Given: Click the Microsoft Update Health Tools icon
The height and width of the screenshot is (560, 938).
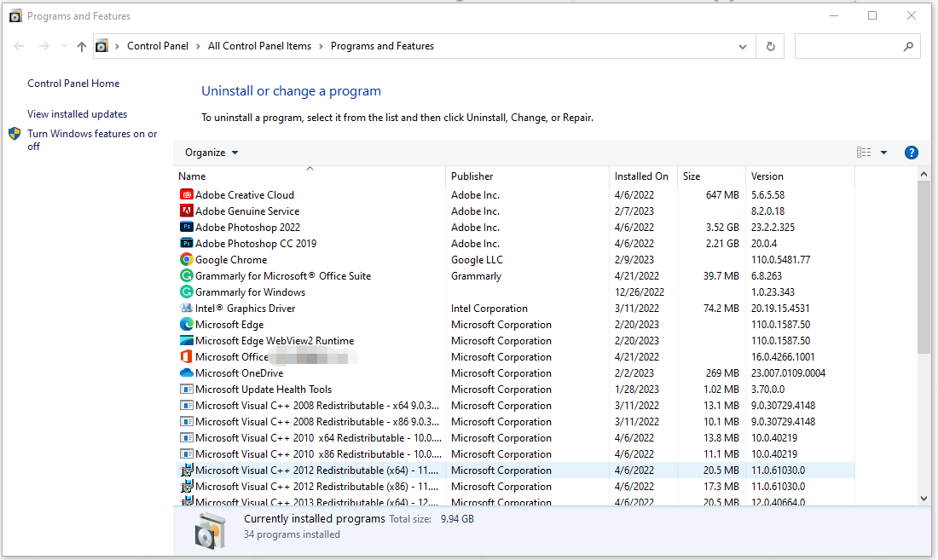Looking at the screenshot, I should pyautogui.click(x=187, y=389).
